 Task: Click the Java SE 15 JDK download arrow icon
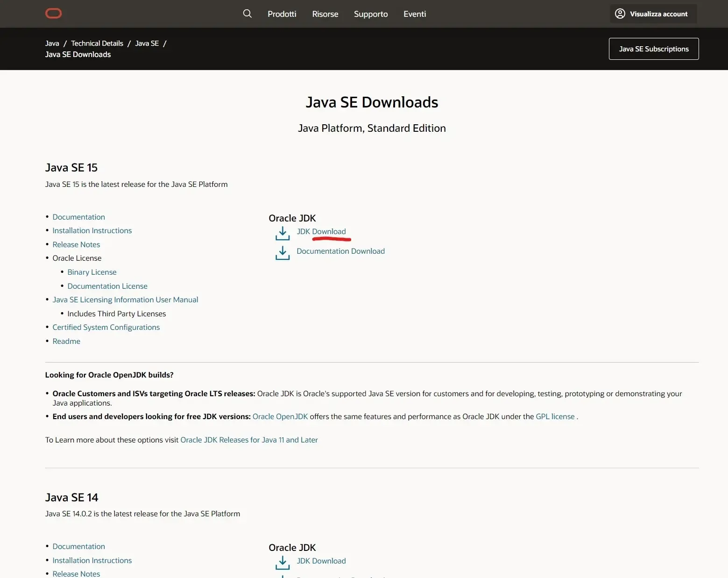coord(283,233)
